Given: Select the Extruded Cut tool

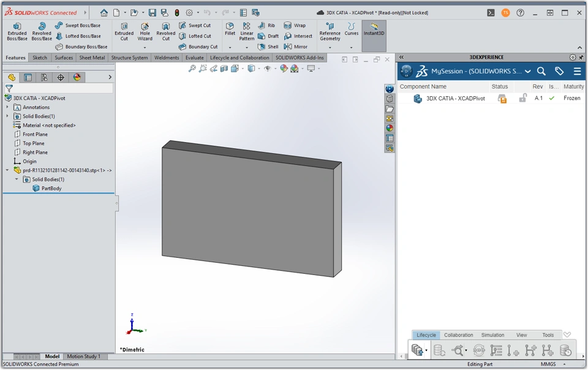Looking at the screenshot, I should pyautogui.click(x=124, y=31).
